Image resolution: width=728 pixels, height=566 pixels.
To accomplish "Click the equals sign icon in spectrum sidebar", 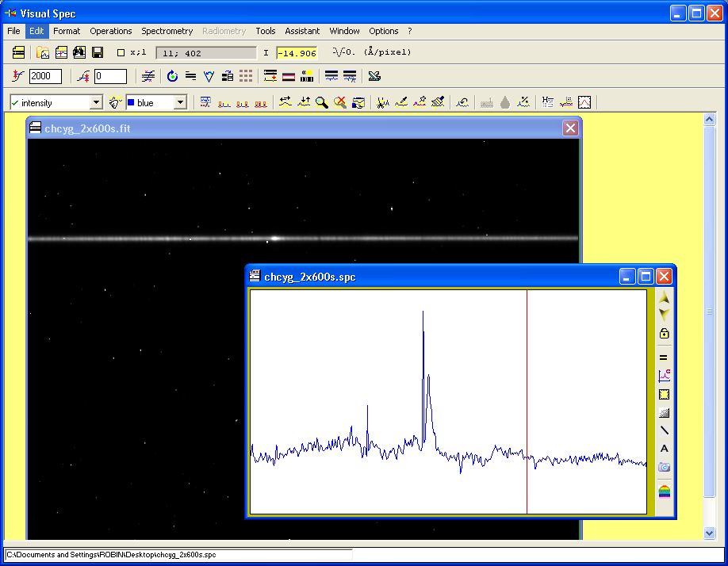I will click(664, 358).
